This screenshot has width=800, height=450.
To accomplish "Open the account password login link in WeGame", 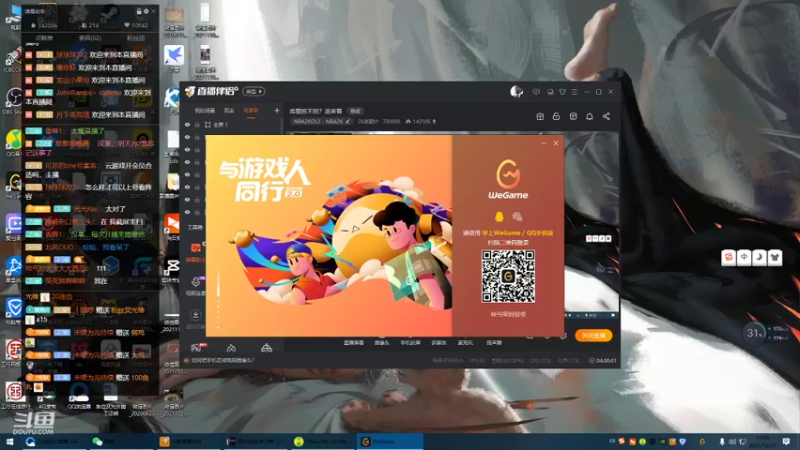I will [x=508, y=314].
